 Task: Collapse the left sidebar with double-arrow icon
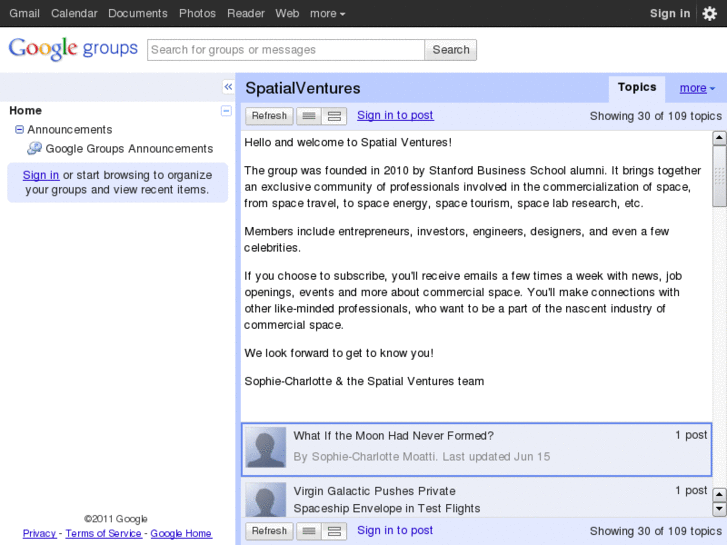(x=228, y=87)
